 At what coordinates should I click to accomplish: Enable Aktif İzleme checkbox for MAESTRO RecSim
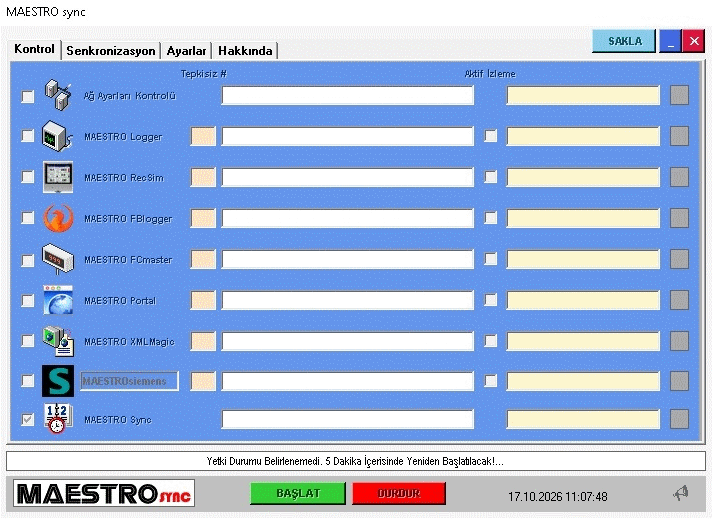pos(491,177)
